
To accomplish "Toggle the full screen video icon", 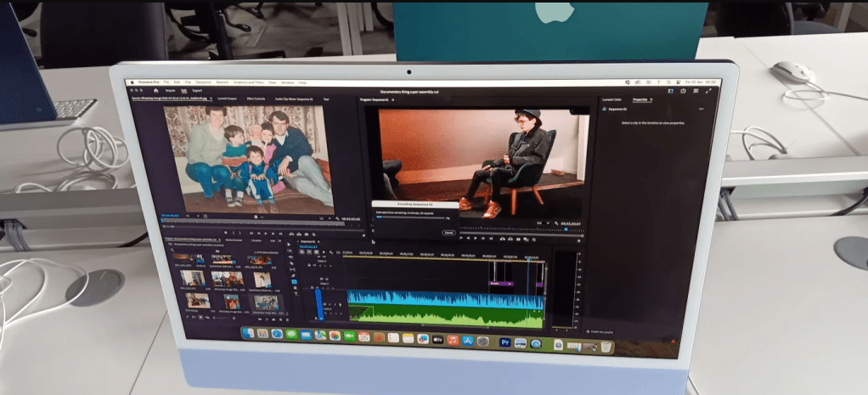I will [707, 90].
